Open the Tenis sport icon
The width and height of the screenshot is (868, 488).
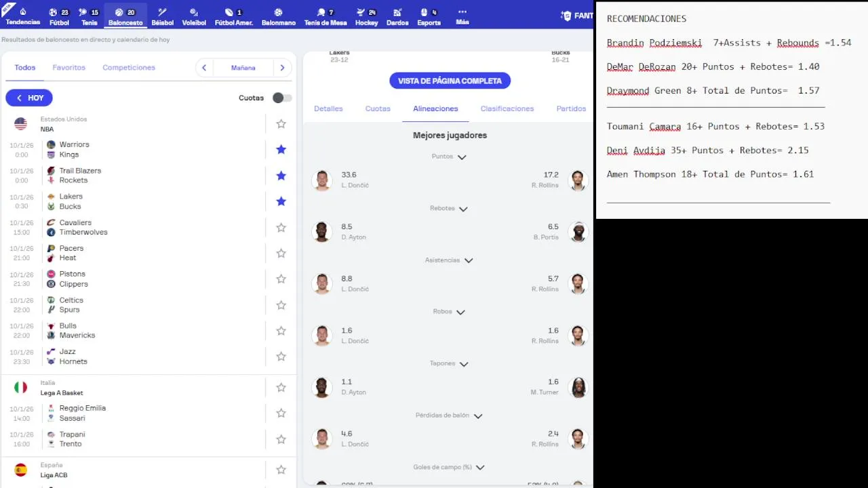(83, 12)
